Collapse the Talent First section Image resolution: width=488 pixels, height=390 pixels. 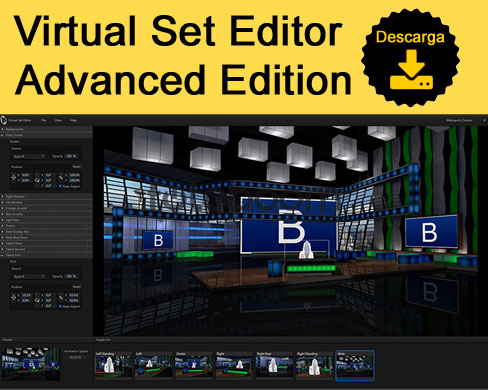(46, 255)
